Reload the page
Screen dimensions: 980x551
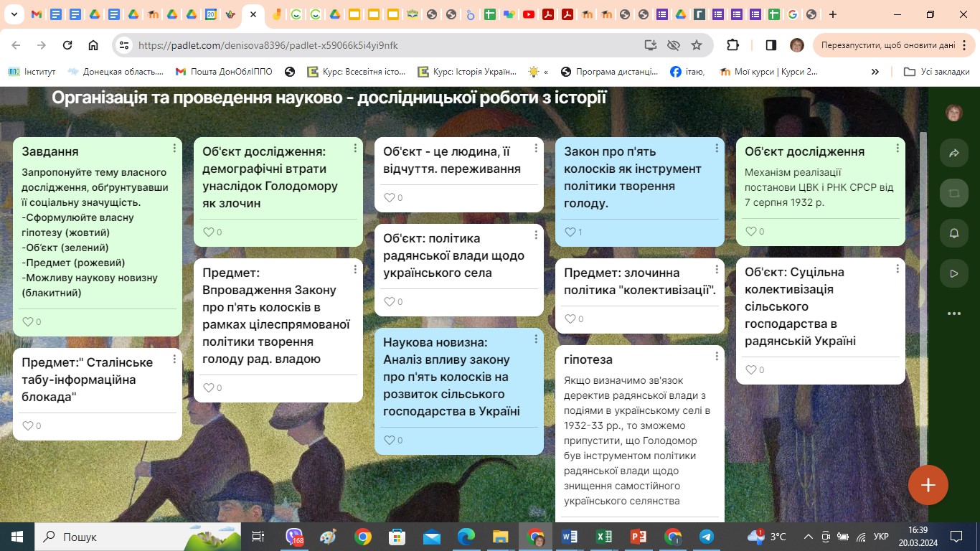[67, 45]
